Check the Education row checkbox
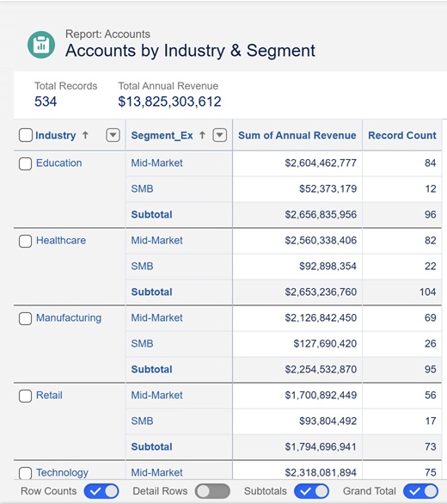The height and width of the screenshot is (504, 447). (25, 163)
